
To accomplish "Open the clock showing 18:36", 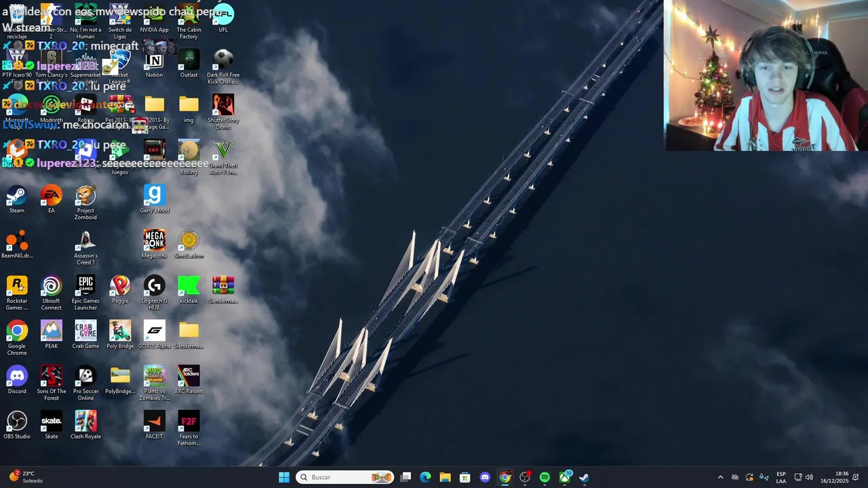I will 834,477.
